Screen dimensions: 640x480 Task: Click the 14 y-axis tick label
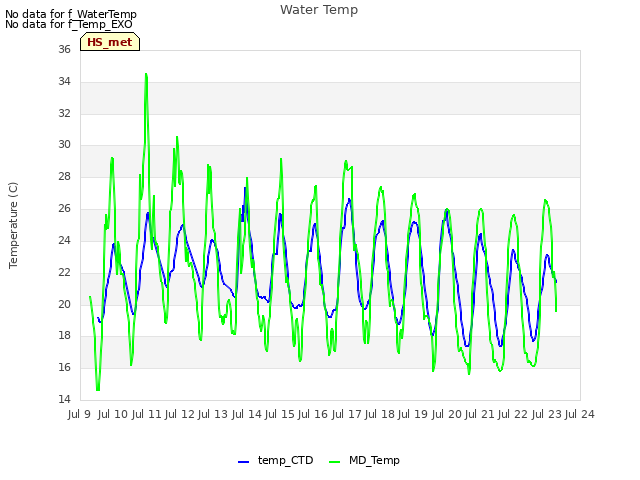tap(64, 399)
